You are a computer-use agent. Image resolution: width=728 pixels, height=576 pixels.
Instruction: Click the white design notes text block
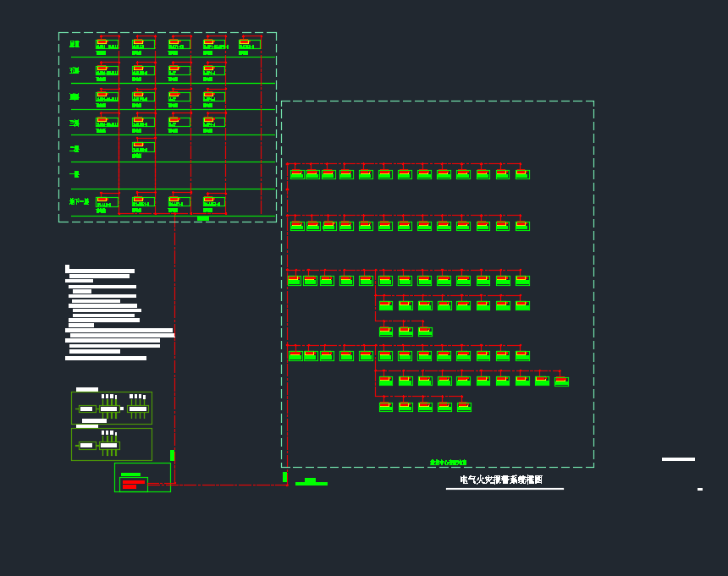tap(120, 313)
